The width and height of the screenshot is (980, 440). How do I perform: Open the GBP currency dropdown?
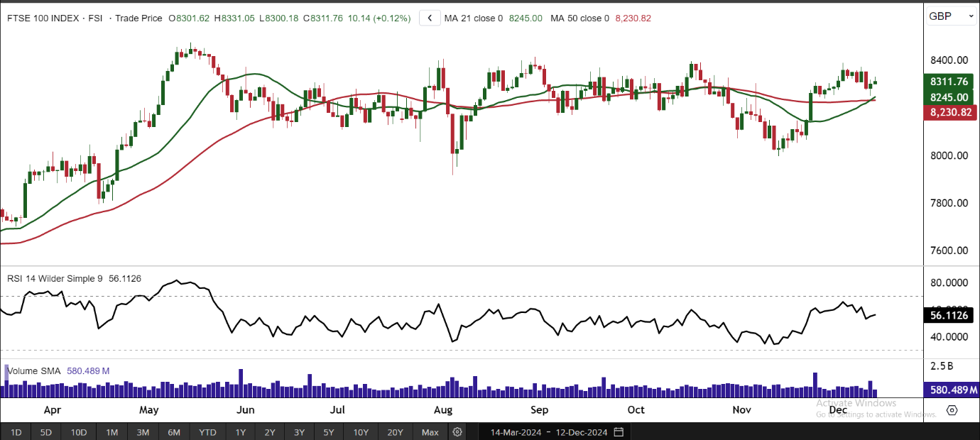coord(952,16)
